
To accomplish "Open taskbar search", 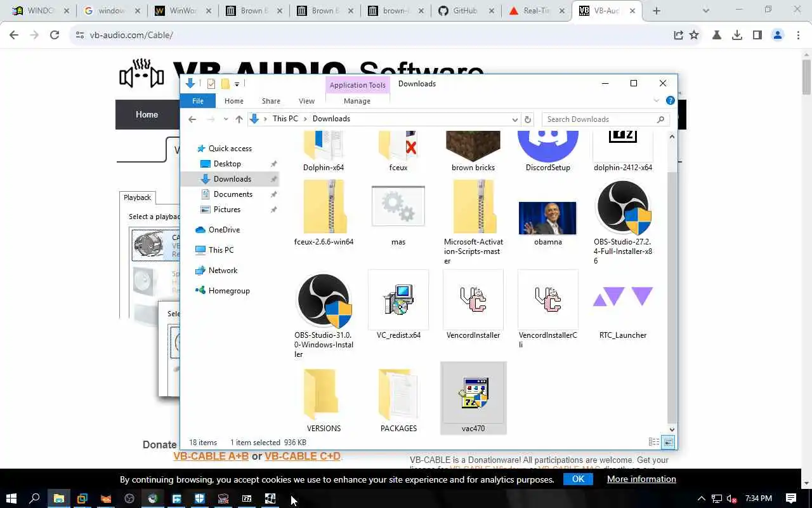I will [x=35, y=498].
